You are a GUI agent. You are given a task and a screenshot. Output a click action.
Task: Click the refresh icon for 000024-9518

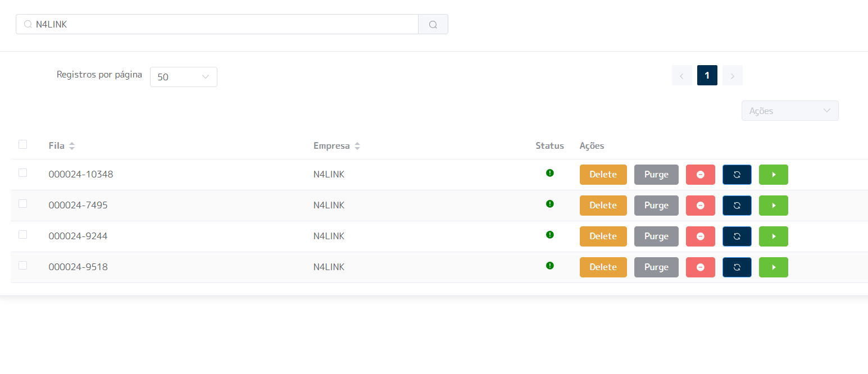click(x=737, y=267)
